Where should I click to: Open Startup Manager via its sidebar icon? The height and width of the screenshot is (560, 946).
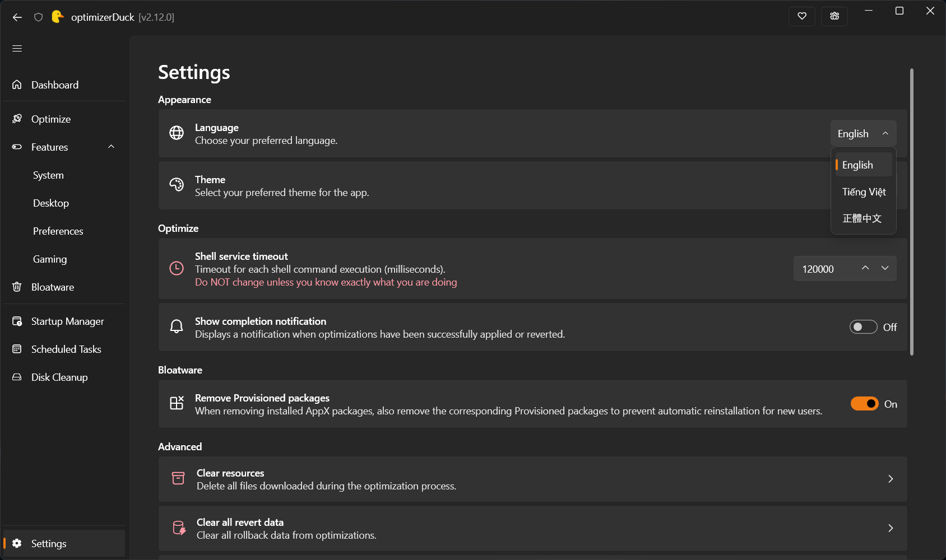[x=17, y=321]
